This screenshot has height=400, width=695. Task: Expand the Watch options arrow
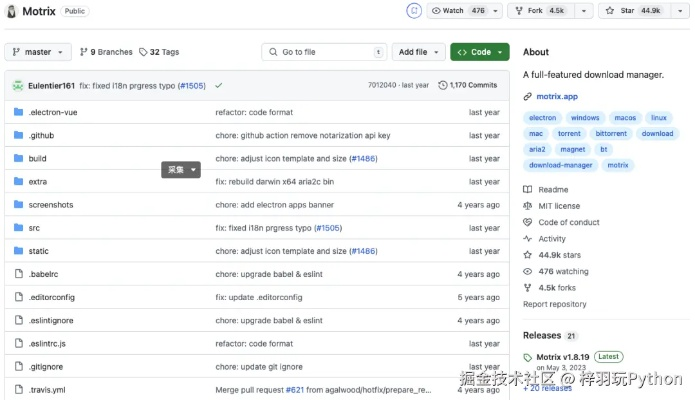498,11
